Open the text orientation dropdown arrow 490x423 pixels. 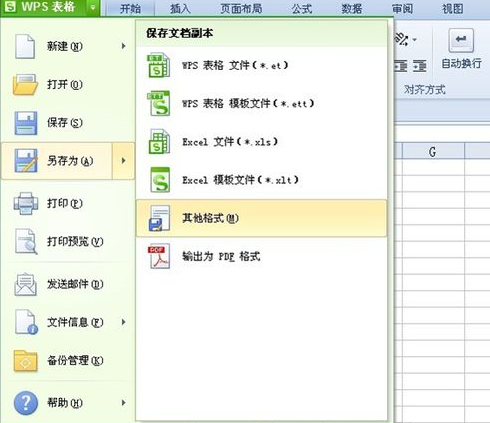pos(414,40)
